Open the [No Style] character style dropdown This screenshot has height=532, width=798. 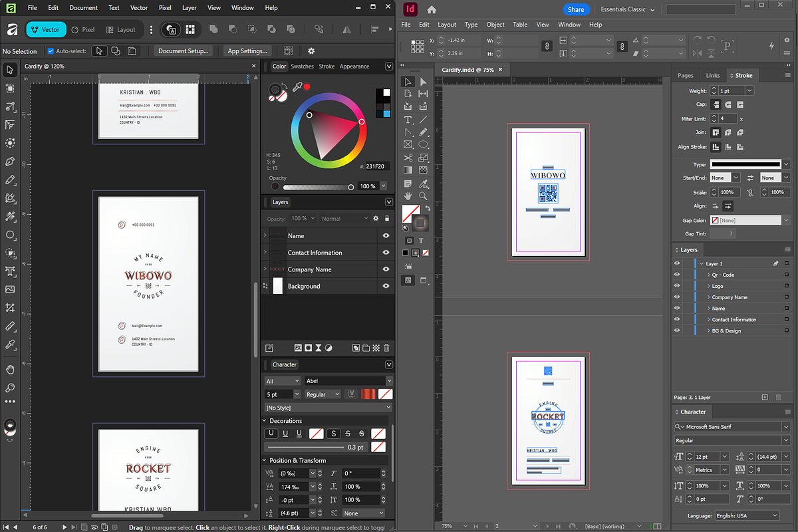click(329, 408)
